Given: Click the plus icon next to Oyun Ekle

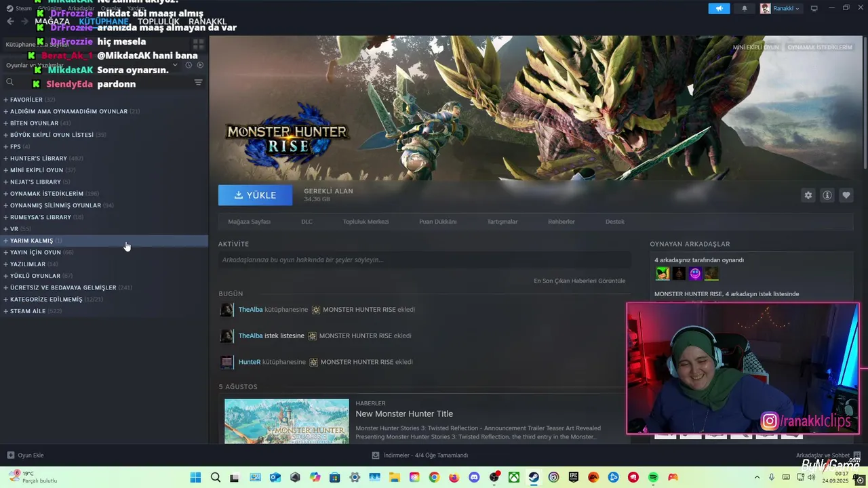Looking at the screenshot, I should [x=10, y=455].
